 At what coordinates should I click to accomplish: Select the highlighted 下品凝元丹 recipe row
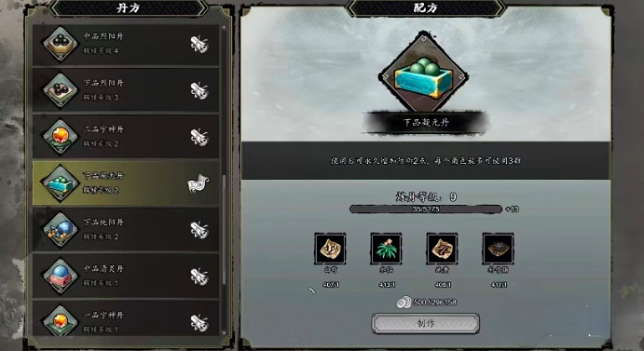[125, 183]
